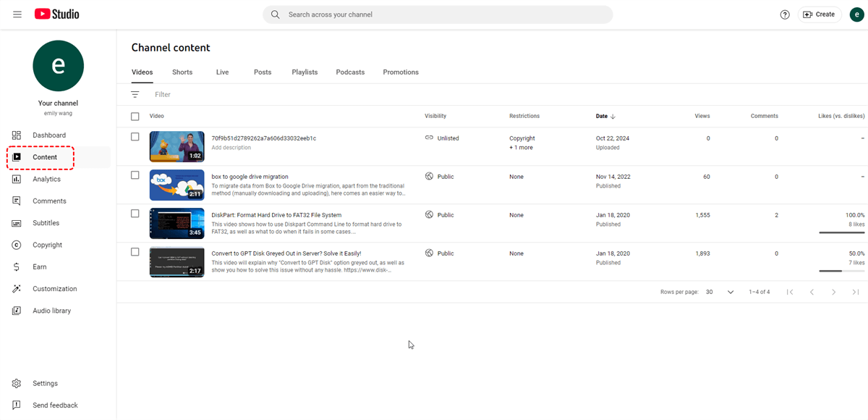The width and height of the screenshot is (868, 420).
Task: Open the hamburger navigation menu
Action: click(x=17, y=14)
